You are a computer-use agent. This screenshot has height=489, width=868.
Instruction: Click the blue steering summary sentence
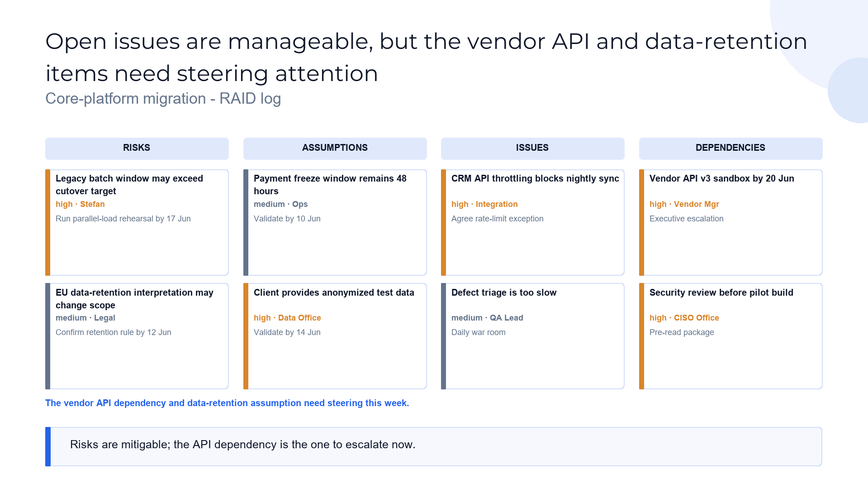227,403
